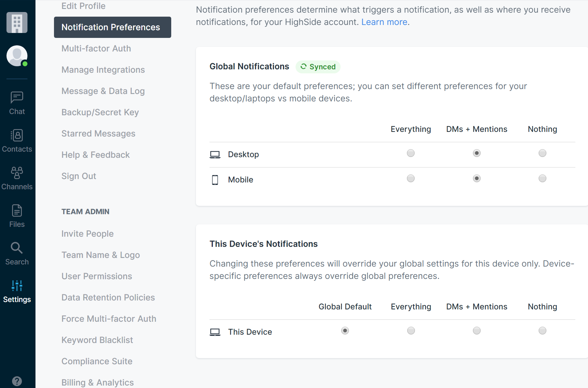Set Mobile notifications to Everything
The height and width of the screenshot is (388, 588).
point(411,178)
